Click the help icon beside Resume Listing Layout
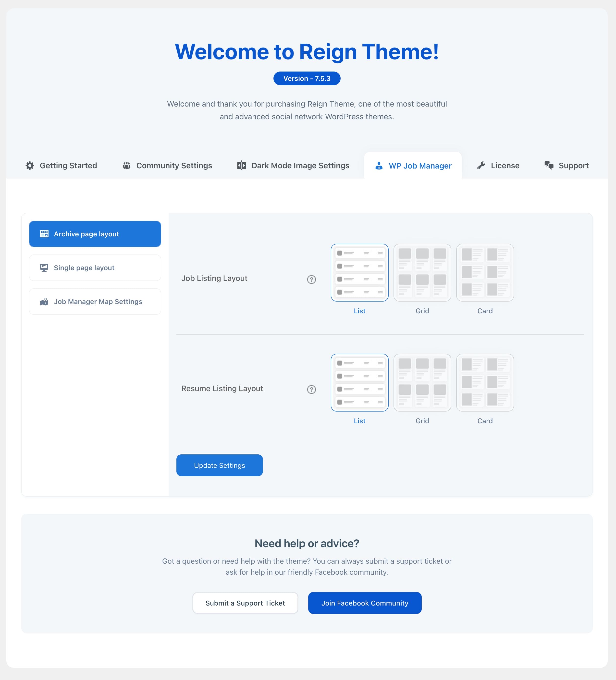This screenshot has height=680, width=616. 311,389
